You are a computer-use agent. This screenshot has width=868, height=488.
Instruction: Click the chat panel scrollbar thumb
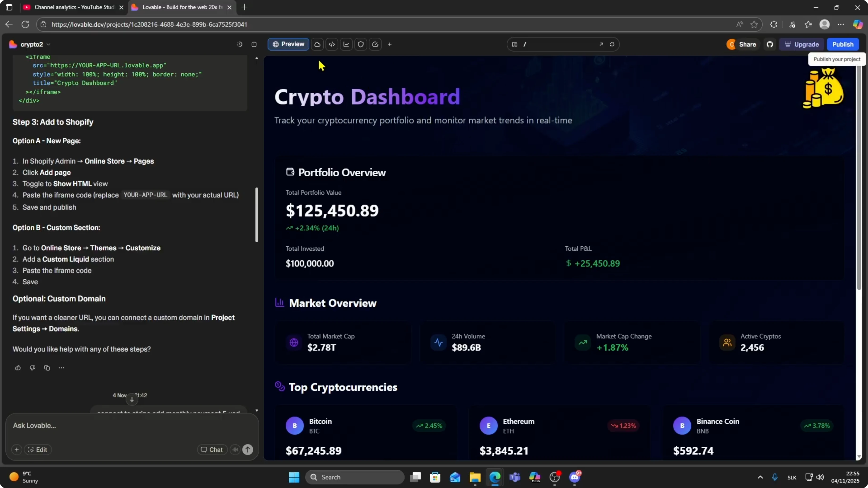coord(257,215)
